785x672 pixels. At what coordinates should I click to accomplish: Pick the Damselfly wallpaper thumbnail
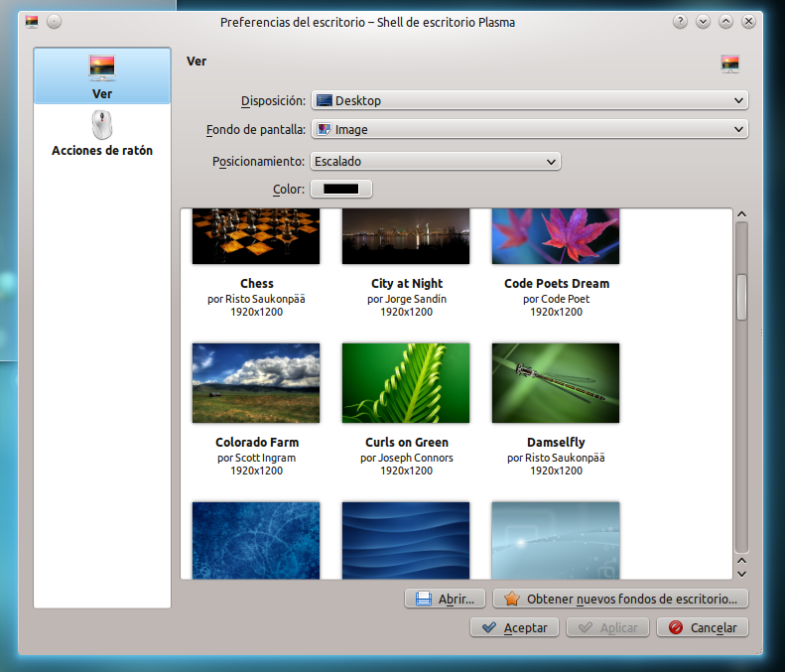(x=556, y=383)
